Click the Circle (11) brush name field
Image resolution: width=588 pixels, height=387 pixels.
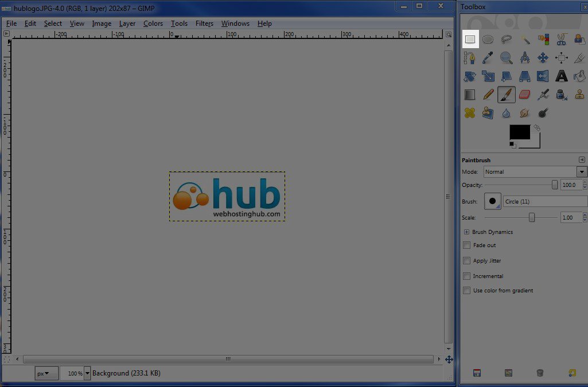pyautogui.click(x=544, y=202)
